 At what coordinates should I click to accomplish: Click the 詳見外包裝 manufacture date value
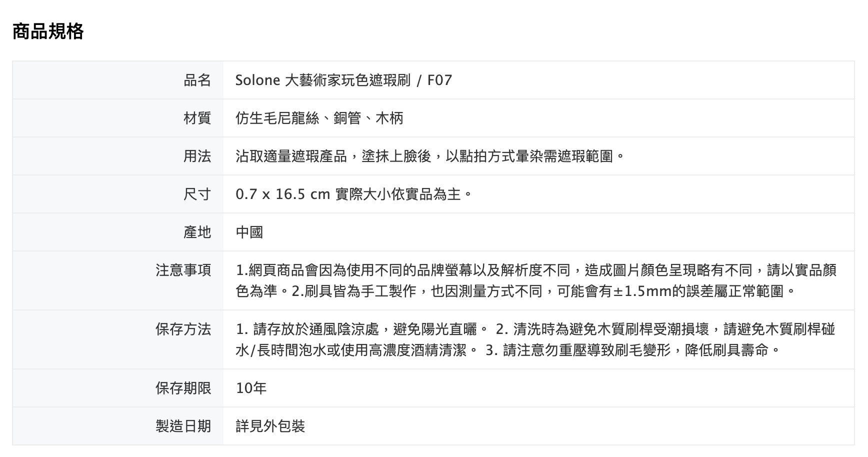(270, 426)
